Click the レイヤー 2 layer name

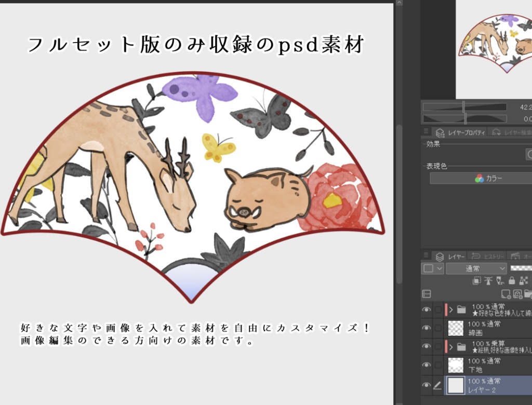point(482,390)
